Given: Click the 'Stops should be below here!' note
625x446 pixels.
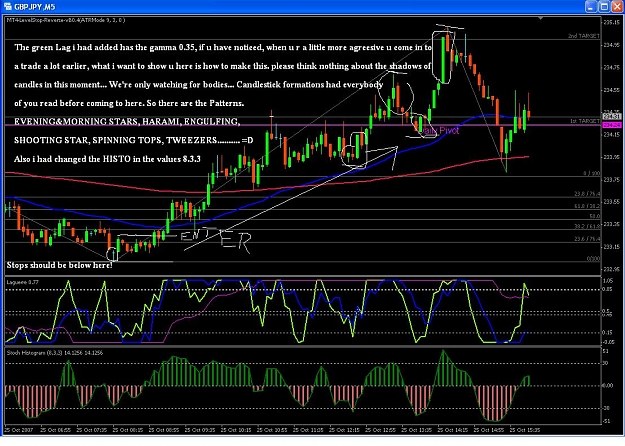Looking at the screenshot, I should coord(60,265).
